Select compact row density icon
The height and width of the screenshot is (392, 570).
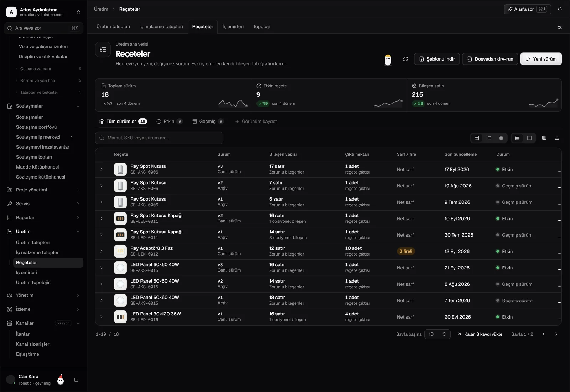tap(529, 138)
